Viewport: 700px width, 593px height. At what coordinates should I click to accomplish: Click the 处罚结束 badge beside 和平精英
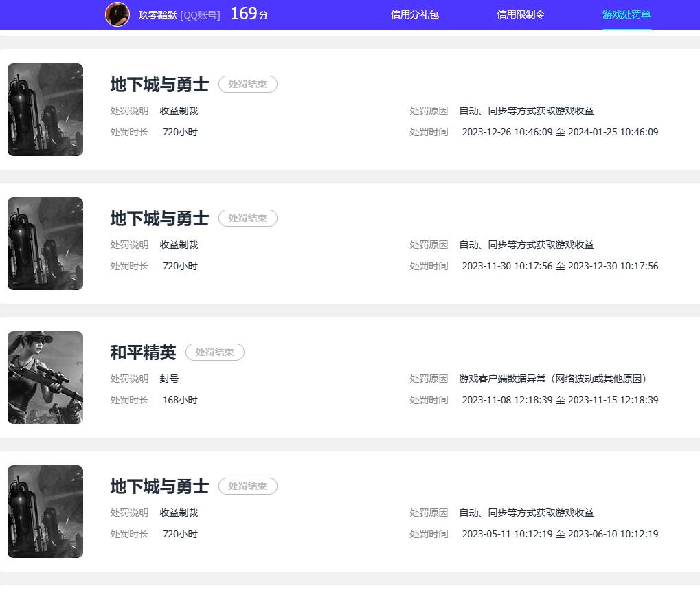[215, 352]
